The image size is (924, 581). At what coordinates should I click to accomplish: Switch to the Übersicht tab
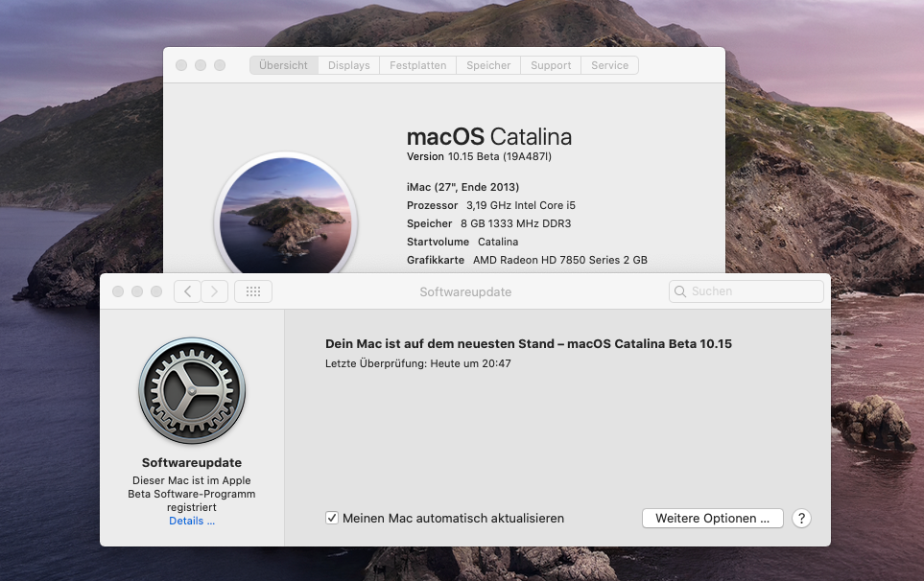tap(283, 65)
